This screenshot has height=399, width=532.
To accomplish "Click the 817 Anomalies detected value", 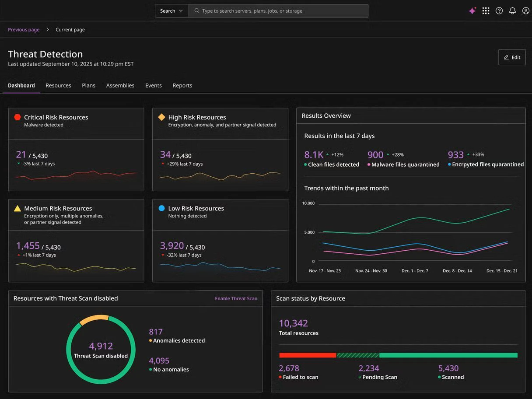I will [x=156, y=332].
